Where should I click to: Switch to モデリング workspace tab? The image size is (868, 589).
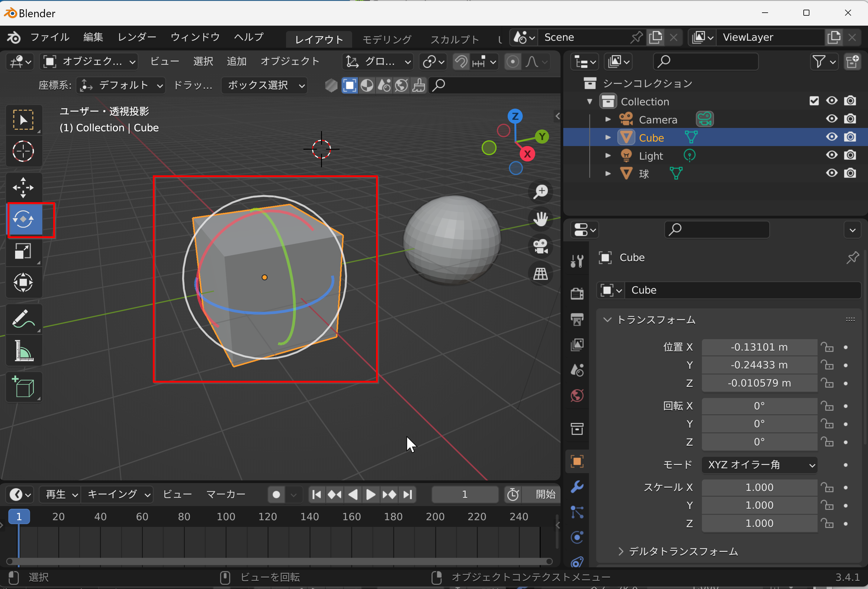coord(387,39)
